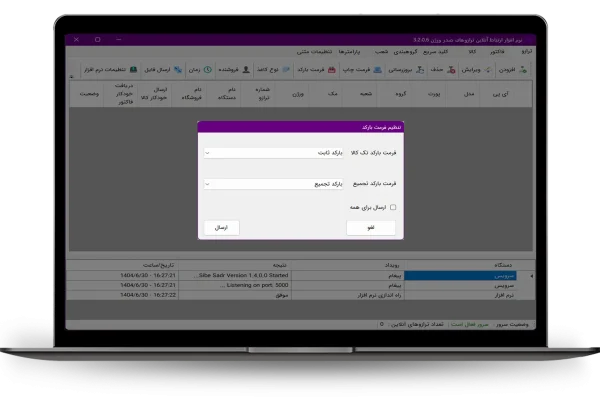Screen dimensions: 600x400
Task: Click the Add (افزودن) toolbar icon
Action: (524, 71)
